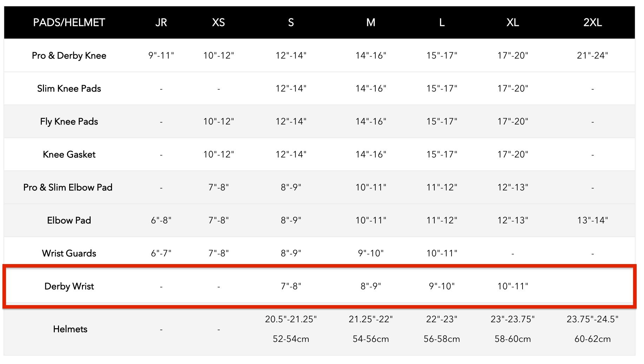Click the PADS/HELMET column header
Image resolution: width=644 pixels, height=364 pixels.
69,22
